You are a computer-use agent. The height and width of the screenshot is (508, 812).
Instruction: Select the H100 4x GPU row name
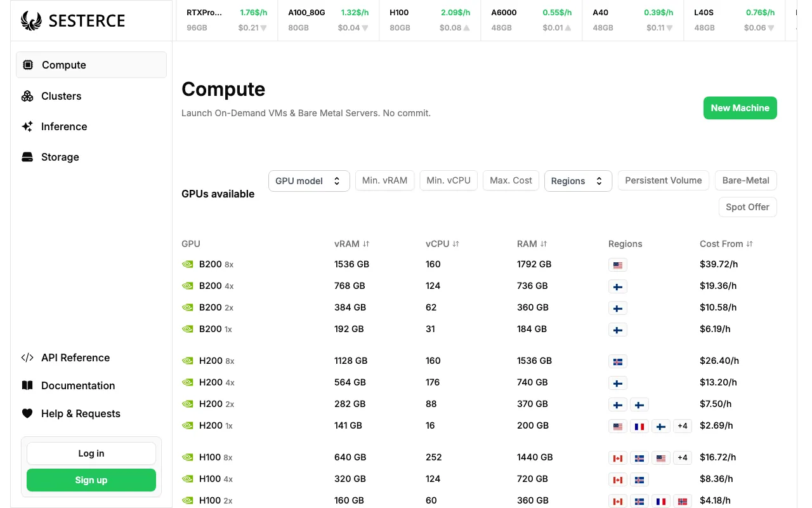216,479
